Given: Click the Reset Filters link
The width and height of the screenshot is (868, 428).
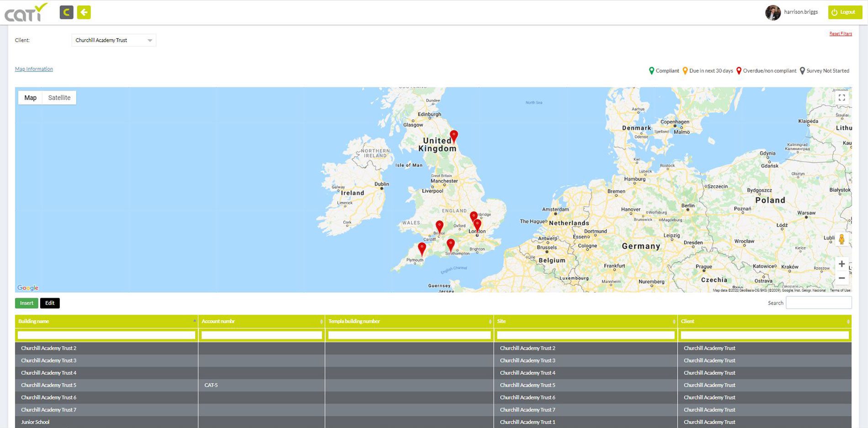Looking at the screenshot, I should point(841,34).
